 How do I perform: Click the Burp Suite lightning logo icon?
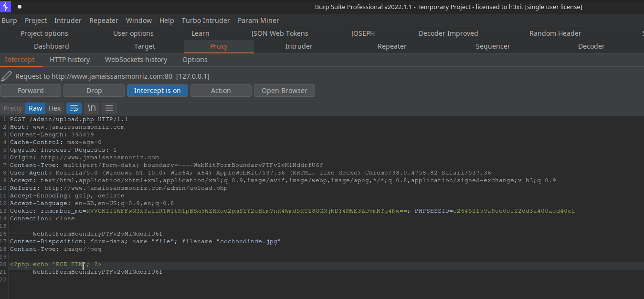point(6,7)
